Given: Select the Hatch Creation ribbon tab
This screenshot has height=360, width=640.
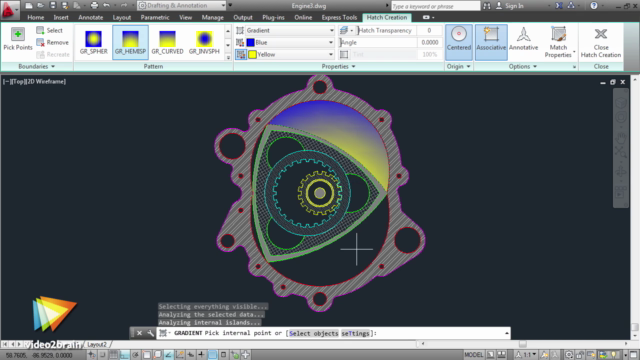Looking at the screenshot, I should [x=387, y=18].
